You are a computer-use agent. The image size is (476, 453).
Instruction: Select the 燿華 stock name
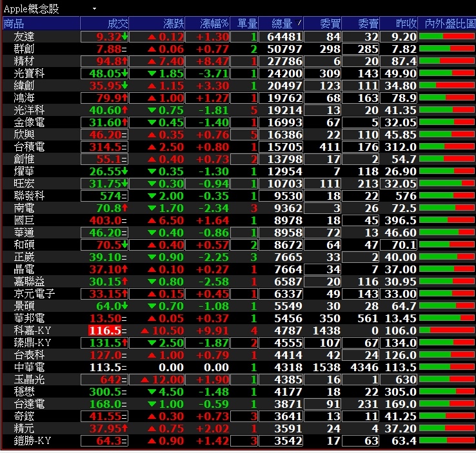[24, 171]
